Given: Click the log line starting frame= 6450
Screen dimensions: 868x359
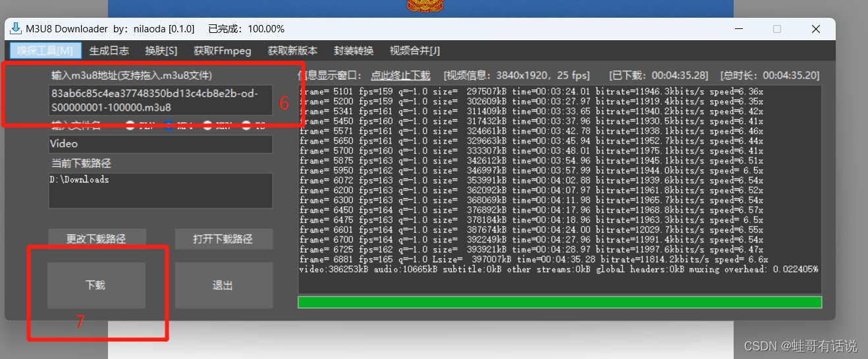Looking at the screenshot, I should (x=531, y=210).
